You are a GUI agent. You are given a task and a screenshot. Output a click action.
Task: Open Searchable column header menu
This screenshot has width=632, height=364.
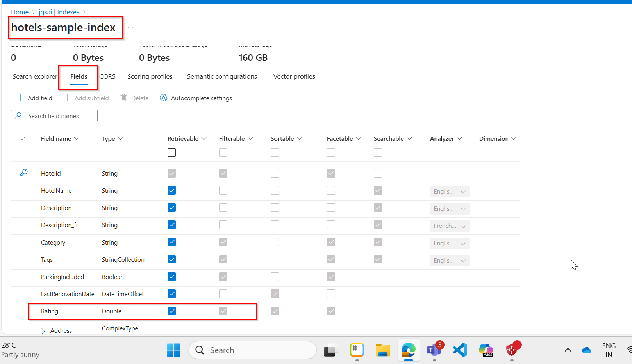409,138
